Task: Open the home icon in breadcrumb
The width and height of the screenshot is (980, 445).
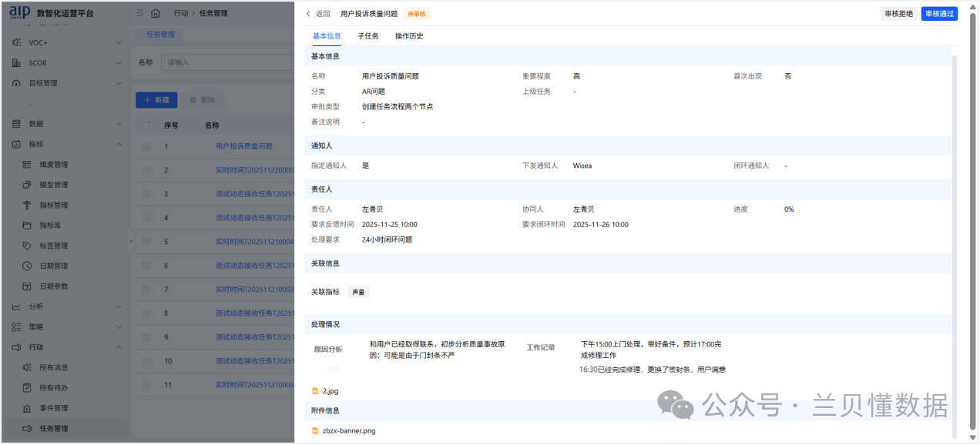Action: (156, 13)
